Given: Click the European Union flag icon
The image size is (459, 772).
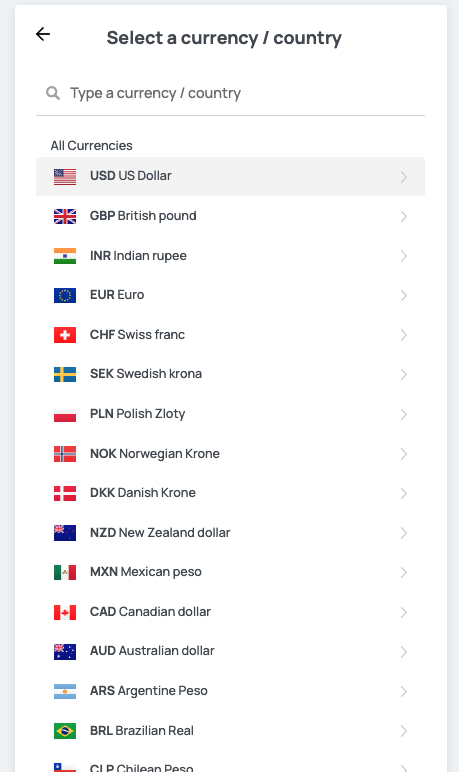Looking at the screenshot, I should tap(65, 295).
